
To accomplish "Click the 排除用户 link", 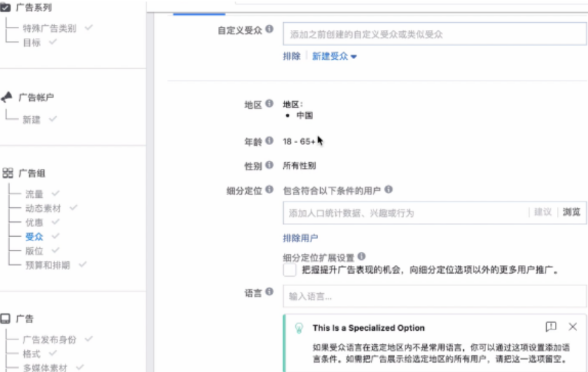I will click(x=300, y=238).
